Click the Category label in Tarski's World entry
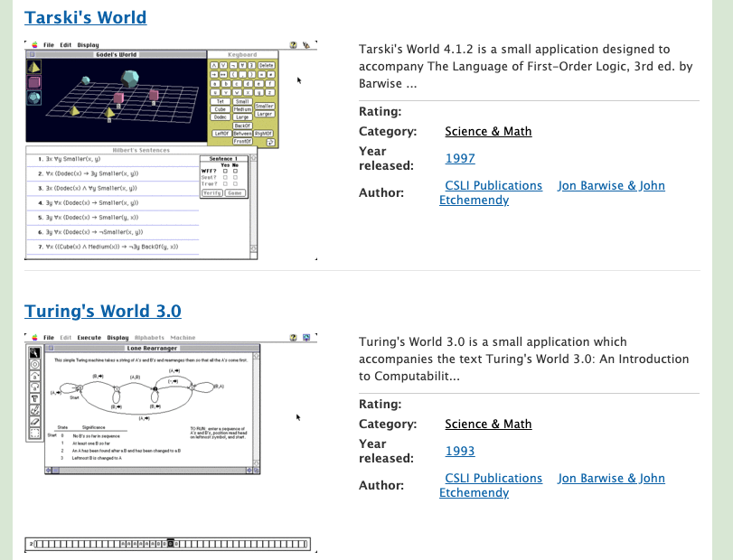This screenshot has width=733, height=560. click(x=388, y=131)
